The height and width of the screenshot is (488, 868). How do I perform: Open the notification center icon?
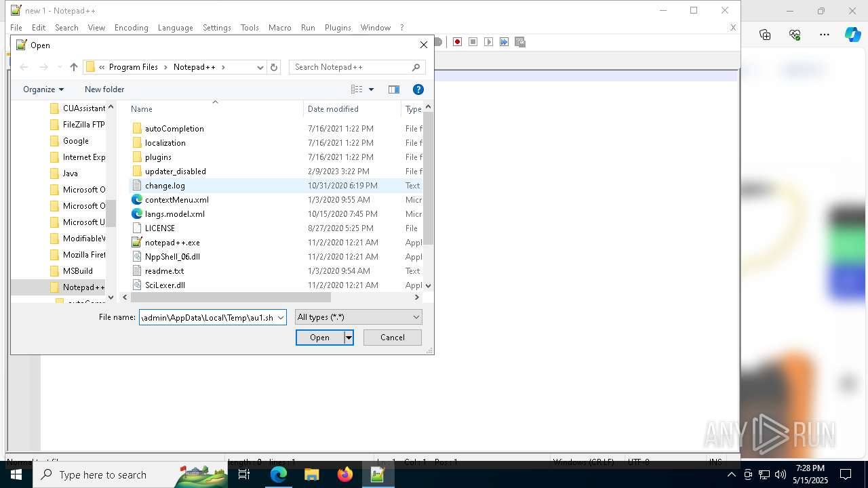point(846,474)
